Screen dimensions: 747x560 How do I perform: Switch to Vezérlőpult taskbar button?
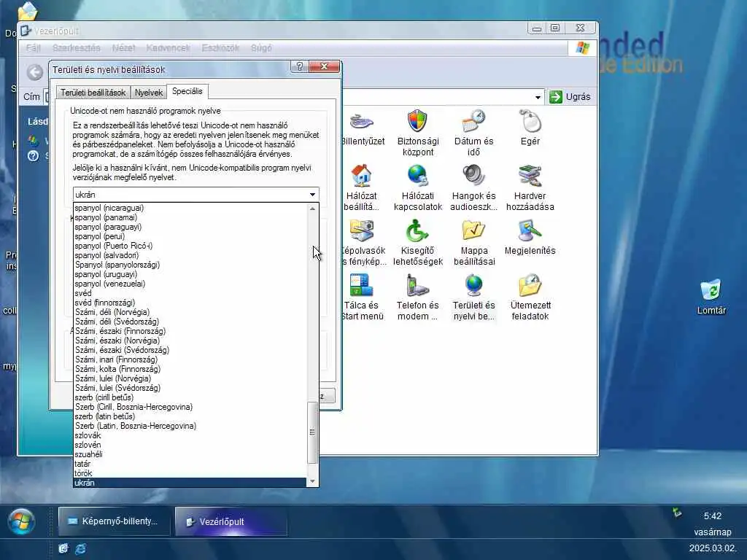coord(231,521)
